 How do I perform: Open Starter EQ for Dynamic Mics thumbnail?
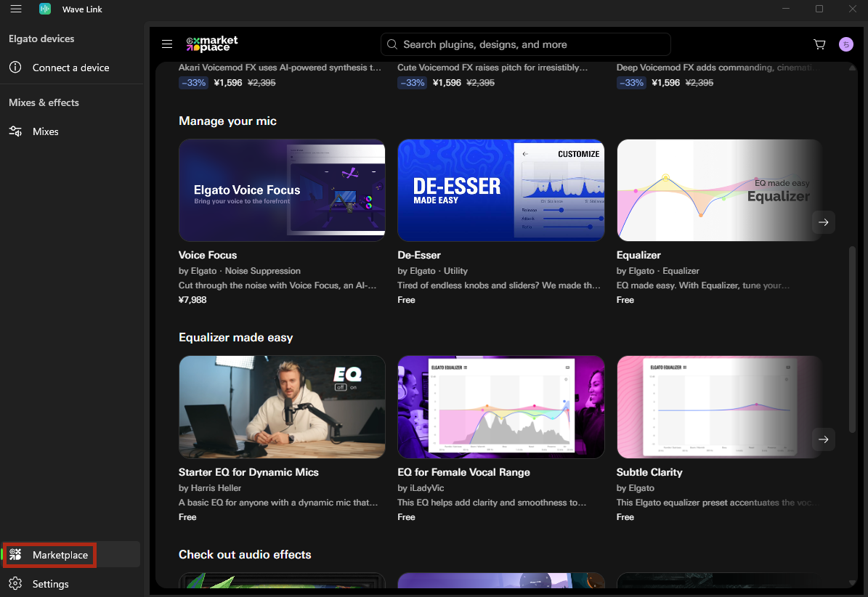click(282, 407)
